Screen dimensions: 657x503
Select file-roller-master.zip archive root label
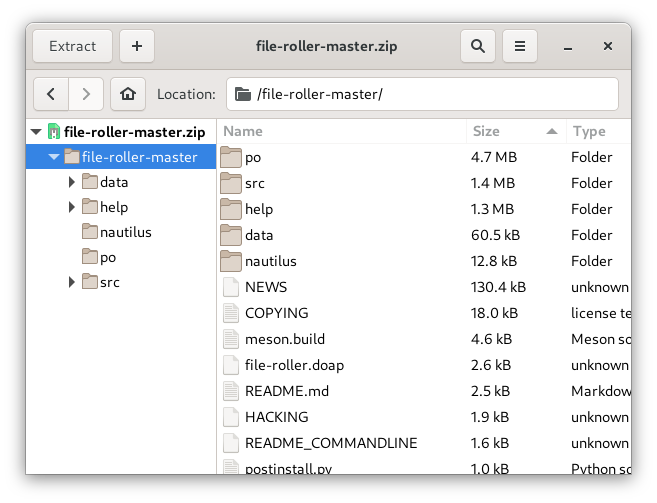pos(135,132)
